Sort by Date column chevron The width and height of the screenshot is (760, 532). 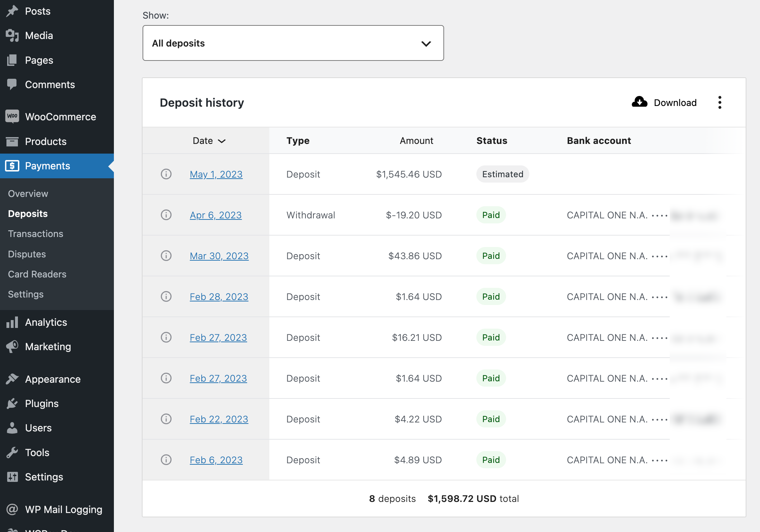click(222, 141)
